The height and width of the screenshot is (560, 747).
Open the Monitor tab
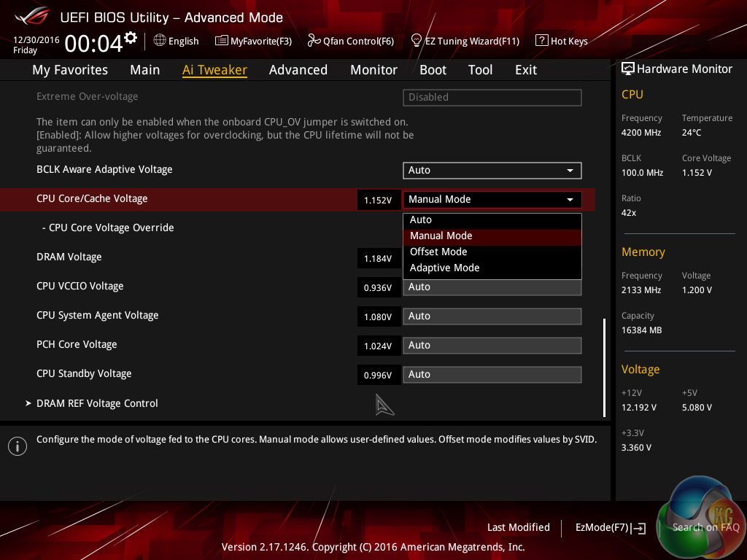(x=373, y=70)
